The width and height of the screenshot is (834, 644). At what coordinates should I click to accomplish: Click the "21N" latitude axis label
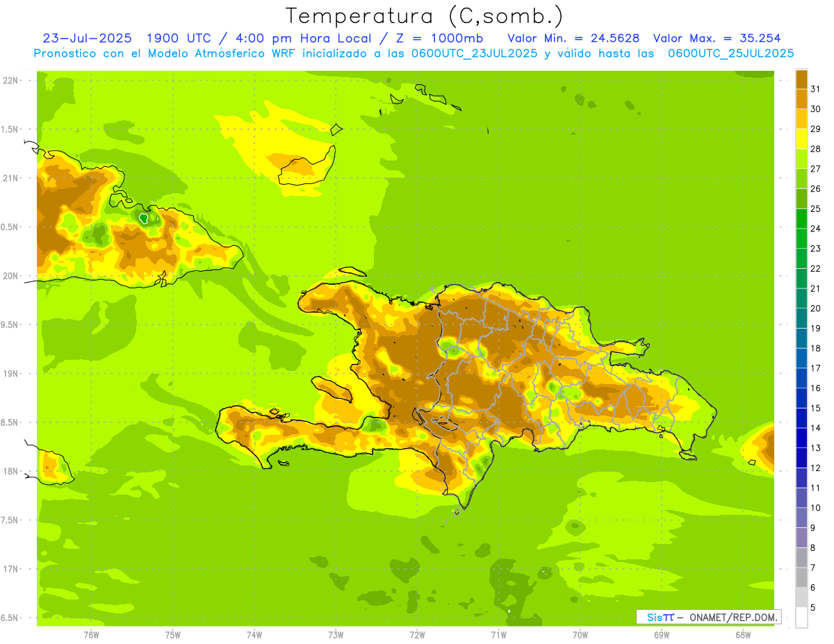10,179
